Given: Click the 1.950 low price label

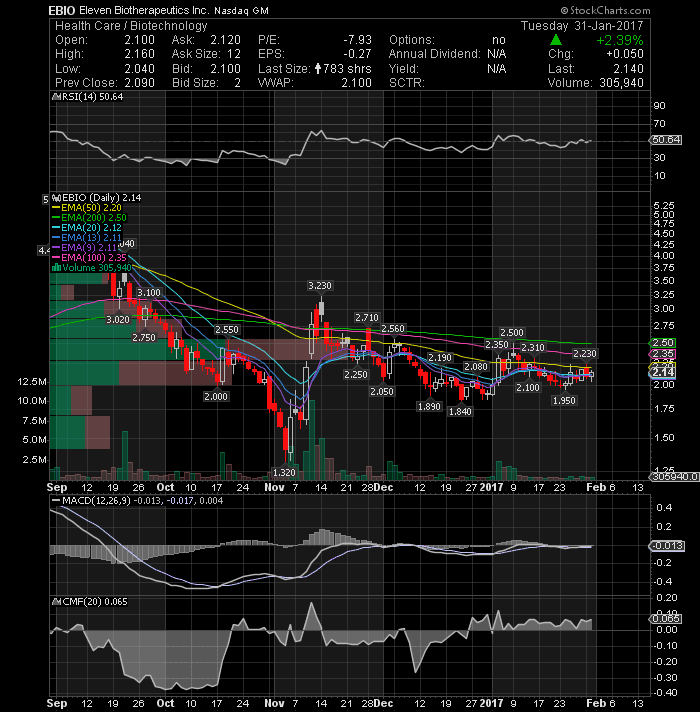Looking at the screenshot, I should pyautogui.click(x=564, y=401).
